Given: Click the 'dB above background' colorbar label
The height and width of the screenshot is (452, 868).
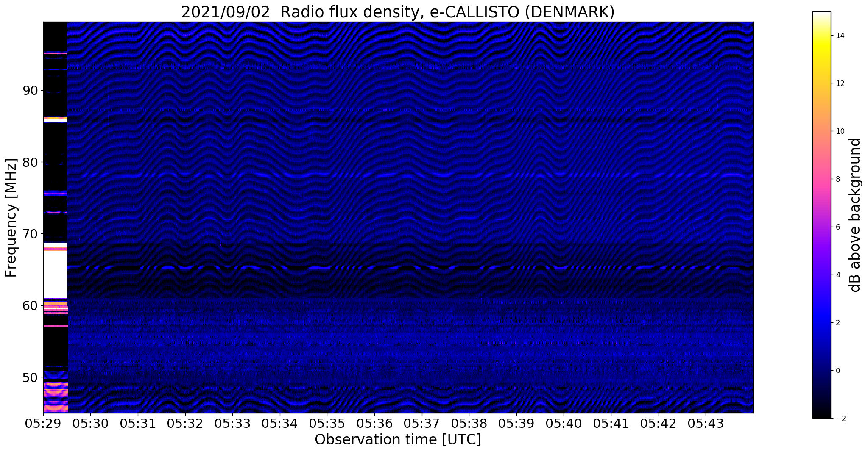Looking at the screenshot, I should coord(855,215).
